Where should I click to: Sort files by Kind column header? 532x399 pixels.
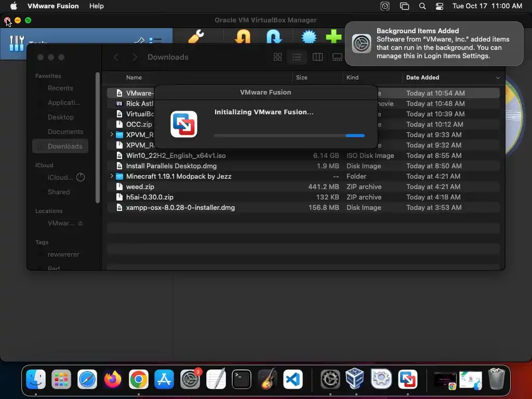[353, 78]
